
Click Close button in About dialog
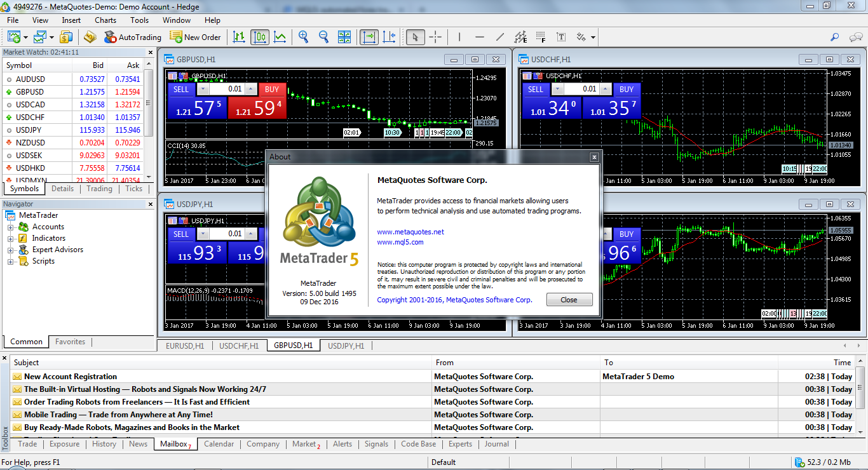569,300
